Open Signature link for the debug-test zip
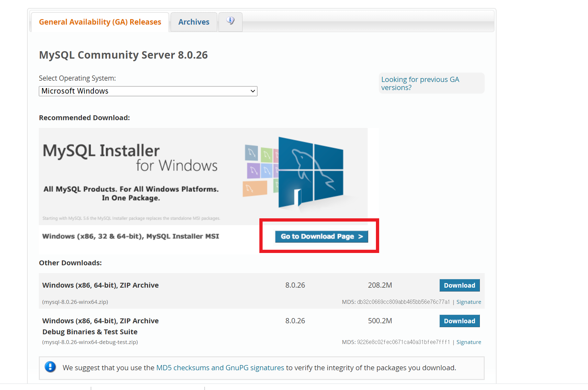Viewport: 588px width, 390px height. point(469,342)
